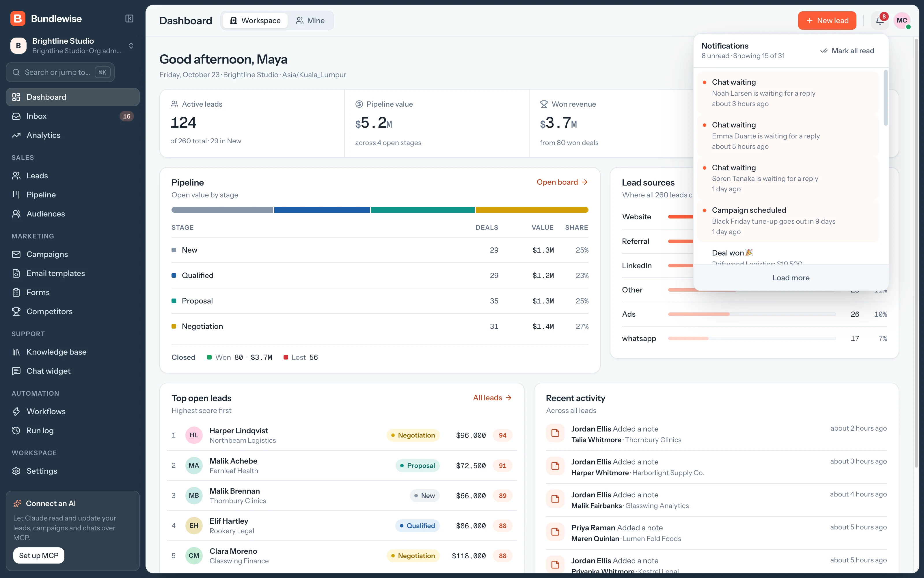Follow the Open board link
Image resolution: width=924 pixels, height=578 pixels.
pos(562,182)
